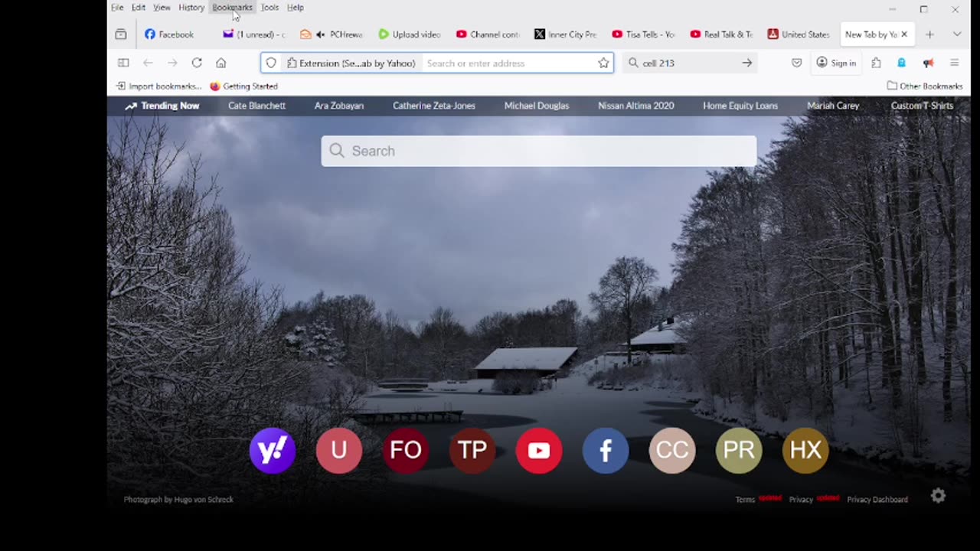Submit search box with arrow button

[747, 63]
